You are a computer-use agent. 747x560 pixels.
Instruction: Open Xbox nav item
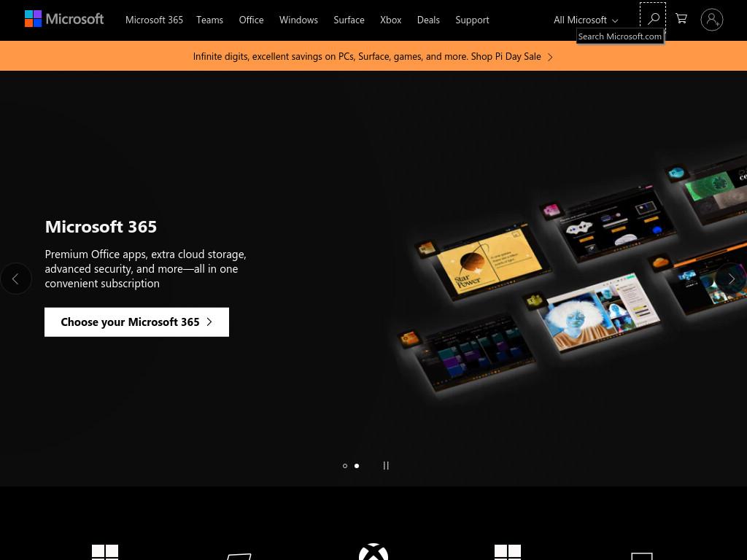pos(391,20)
